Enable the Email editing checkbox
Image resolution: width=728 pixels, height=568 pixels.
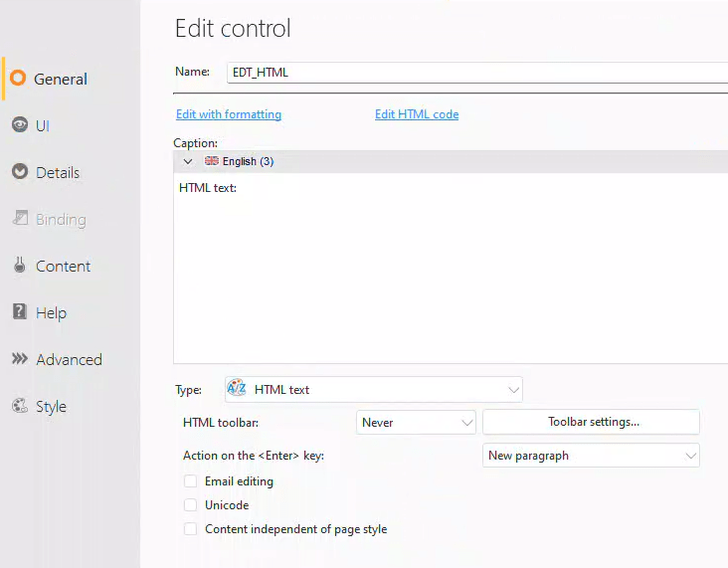[x=190, y=481]
